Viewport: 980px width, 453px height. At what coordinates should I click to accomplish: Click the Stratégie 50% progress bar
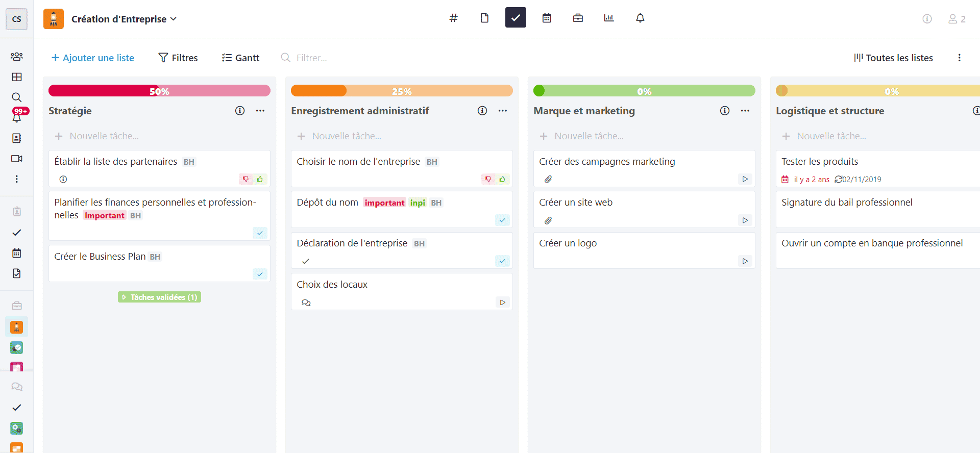coord(159,91)
